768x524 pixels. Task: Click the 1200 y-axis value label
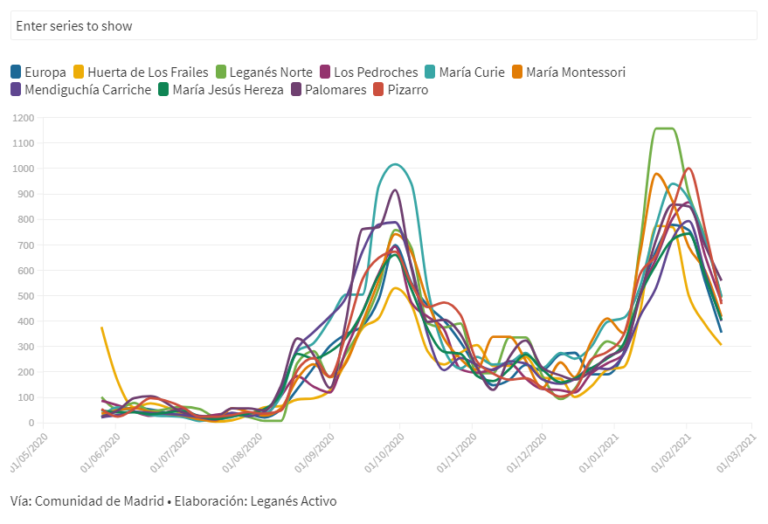point(24,118)
